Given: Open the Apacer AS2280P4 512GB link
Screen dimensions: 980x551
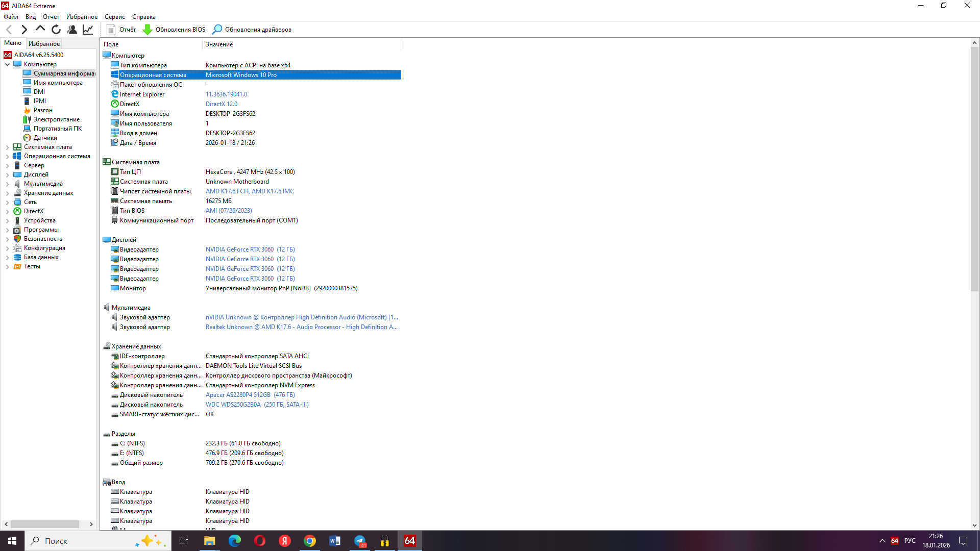Looking at the screenshot, I should coord(250,395).
